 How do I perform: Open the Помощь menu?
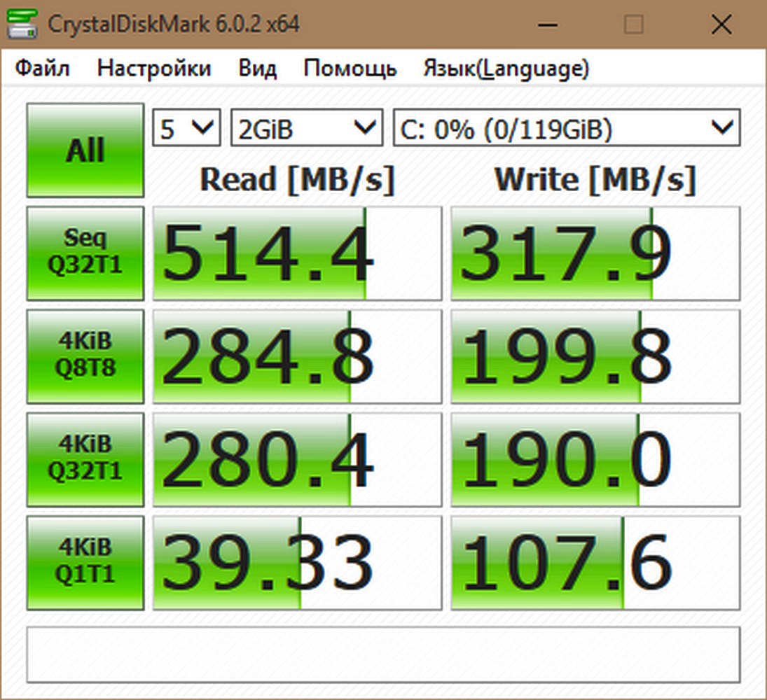(x=348, y=68)
